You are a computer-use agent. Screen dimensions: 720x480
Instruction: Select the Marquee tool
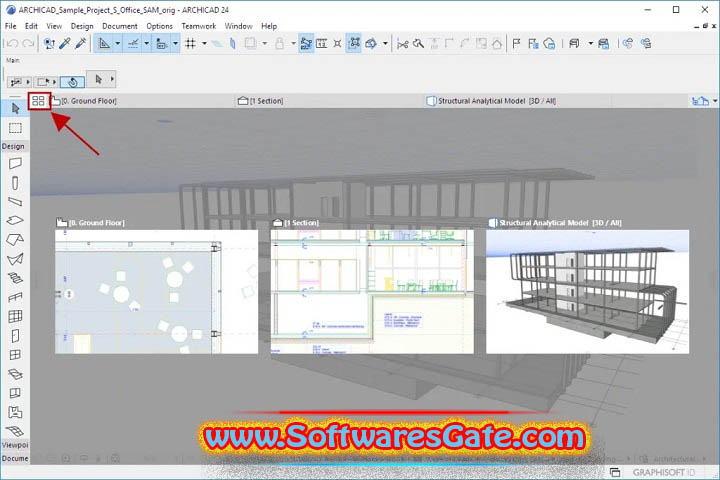click(15, 128)
